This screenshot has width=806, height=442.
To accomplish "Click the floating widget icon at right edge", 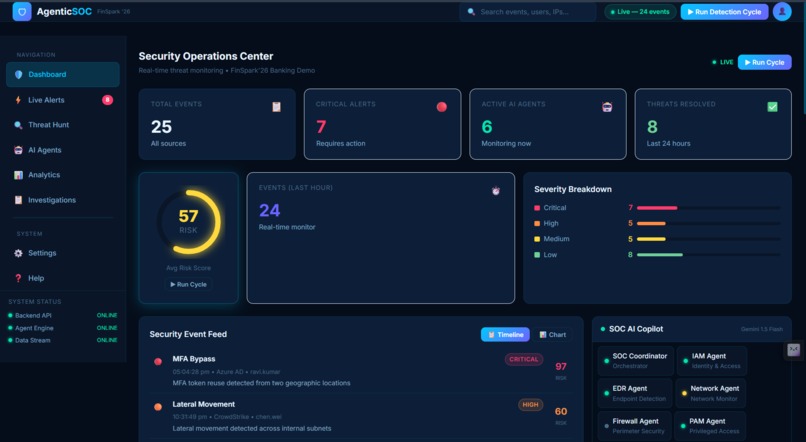I will tap(794, 349).
